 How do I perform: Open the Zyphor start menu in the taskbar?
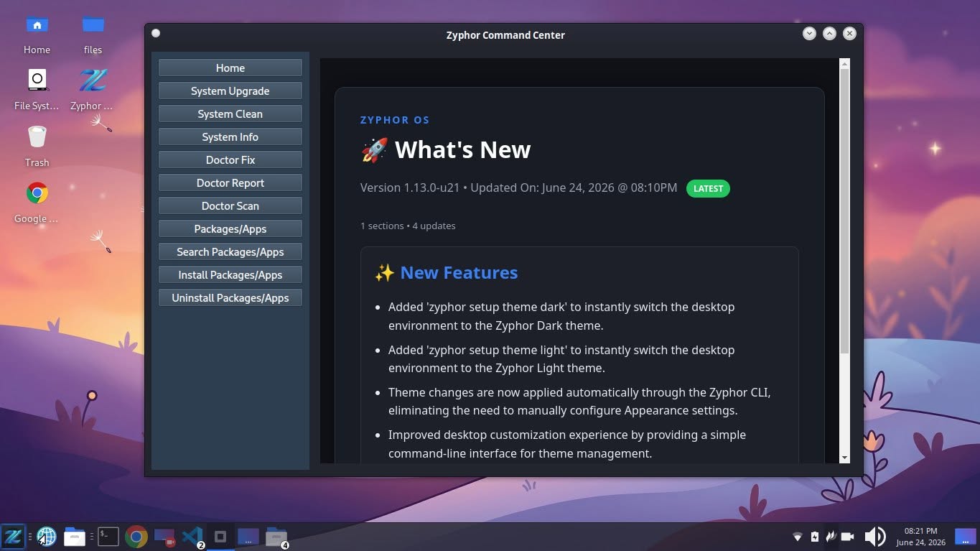(x=13, y=537)
